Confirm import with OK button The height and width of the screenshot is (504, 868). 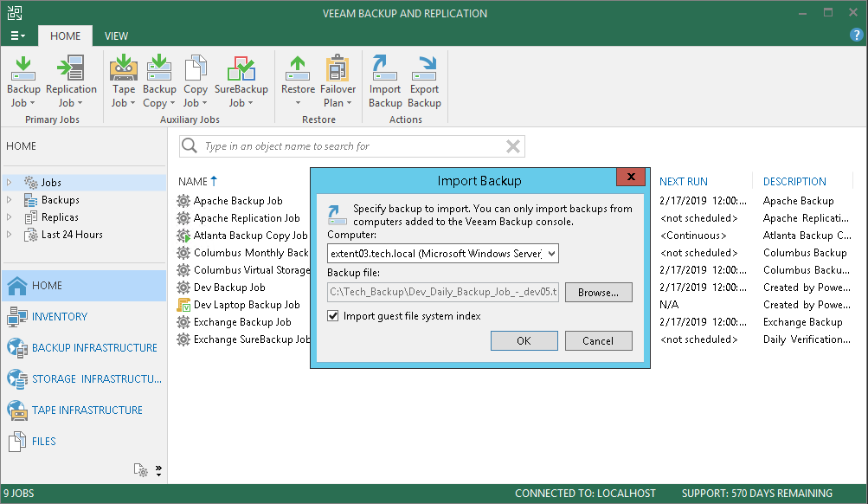pyautogui.click(x=524, y=340)
